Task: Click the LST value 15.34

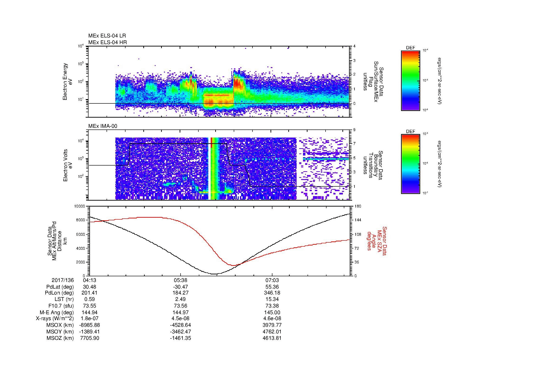Action: (272, 300)
